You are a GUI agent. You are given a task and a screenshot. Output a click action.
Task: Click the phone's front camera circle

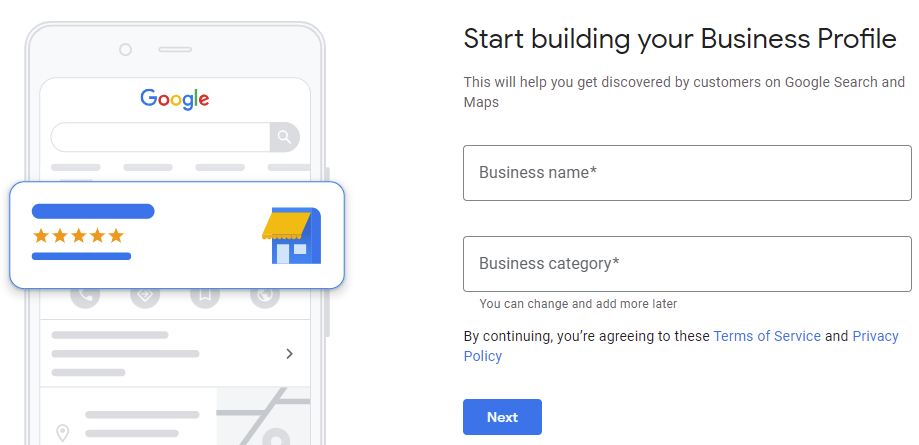(126, 49)
